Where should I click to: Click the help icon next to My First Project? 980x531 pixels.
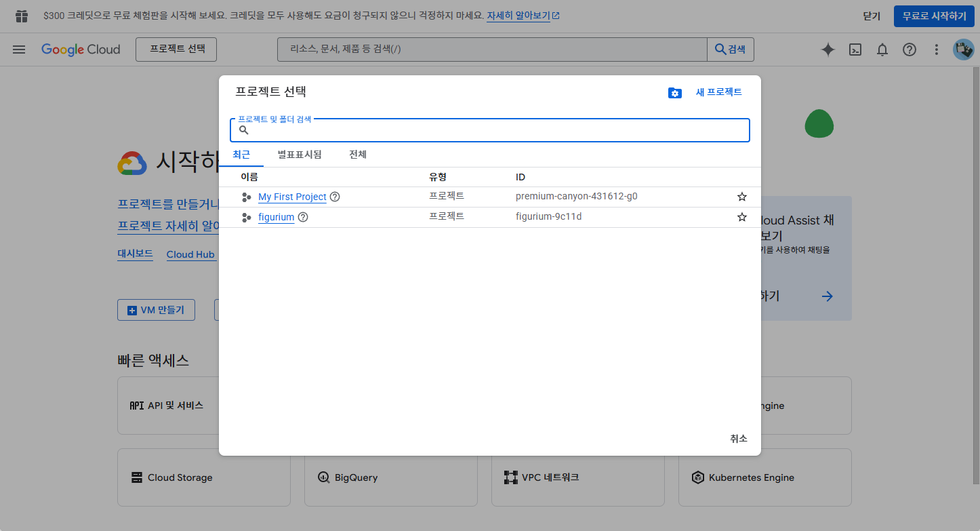[335, 197]
